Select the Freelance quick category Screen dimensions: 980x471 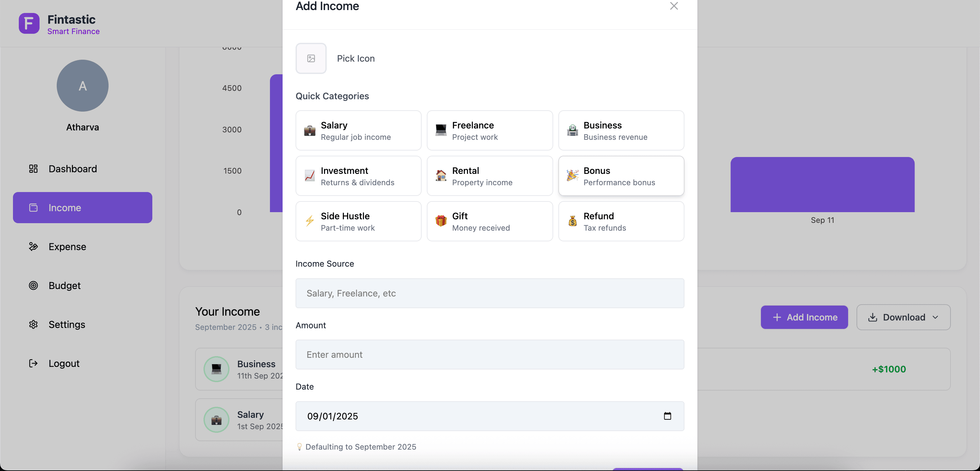(490, 130)
